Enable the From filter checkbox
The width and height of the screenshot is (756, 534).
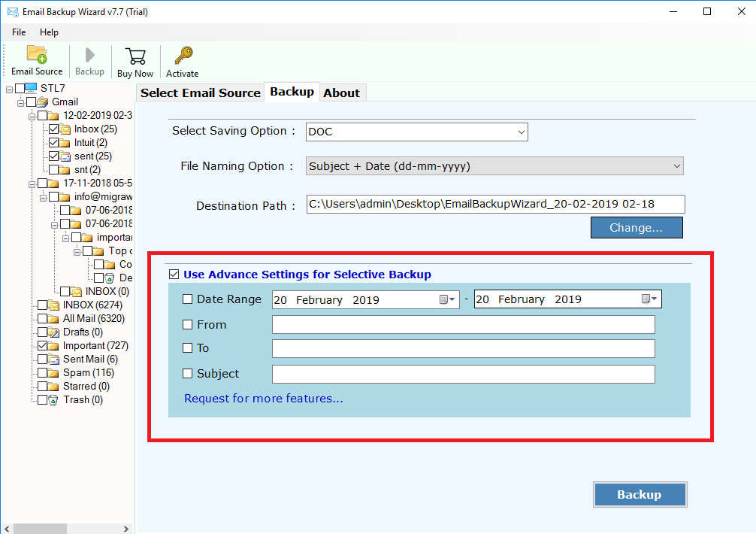click(x=188, y=325)
